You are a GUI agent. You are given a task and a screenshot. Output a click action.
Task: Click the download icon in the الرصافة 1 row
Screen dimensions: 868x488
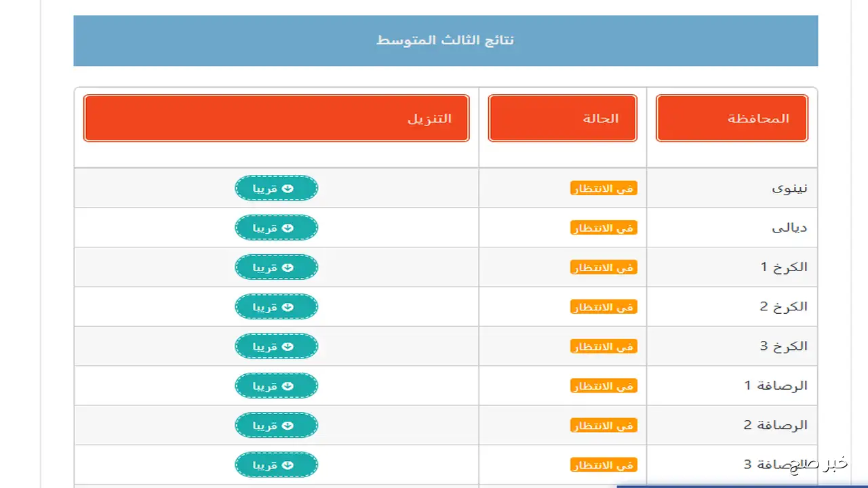pyautogui.click(x=288, y=386)
